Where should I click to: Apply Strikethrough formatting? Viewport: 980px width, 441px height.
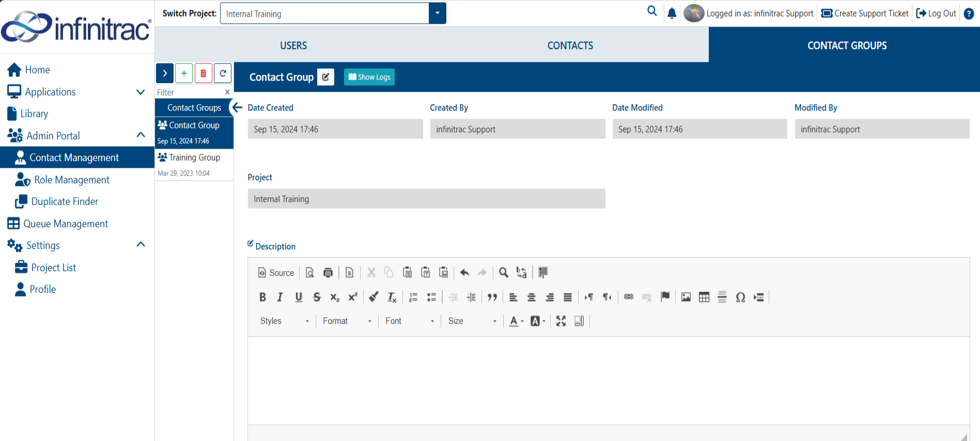tap(317, 297)
